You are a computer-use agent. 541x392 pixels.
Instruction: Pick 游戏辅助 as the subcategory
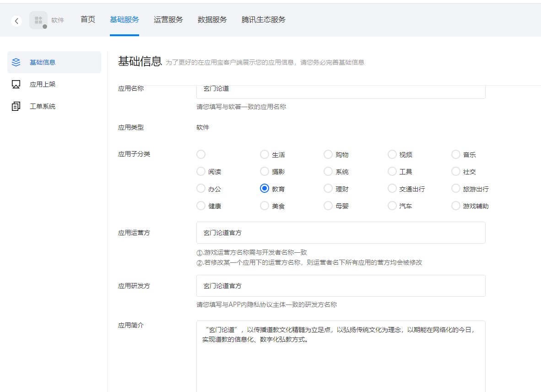(456, 206)
